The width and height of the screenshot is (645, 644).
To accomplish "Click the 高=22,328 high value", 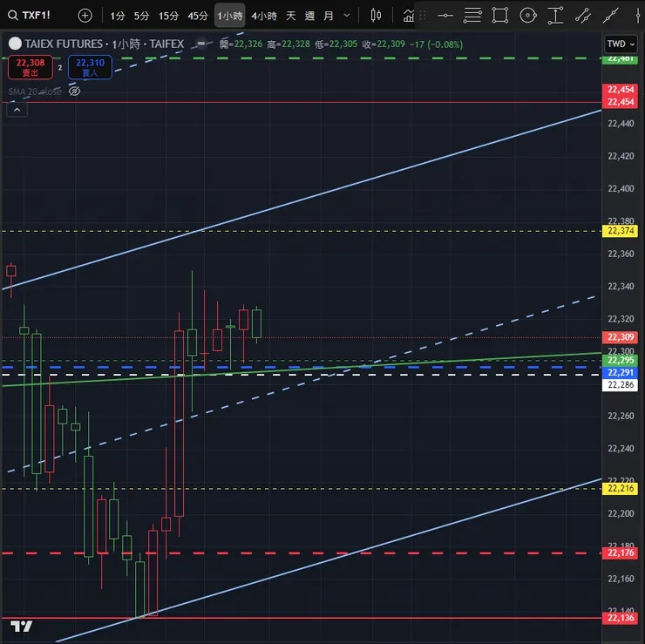I will tap(289, 44).
